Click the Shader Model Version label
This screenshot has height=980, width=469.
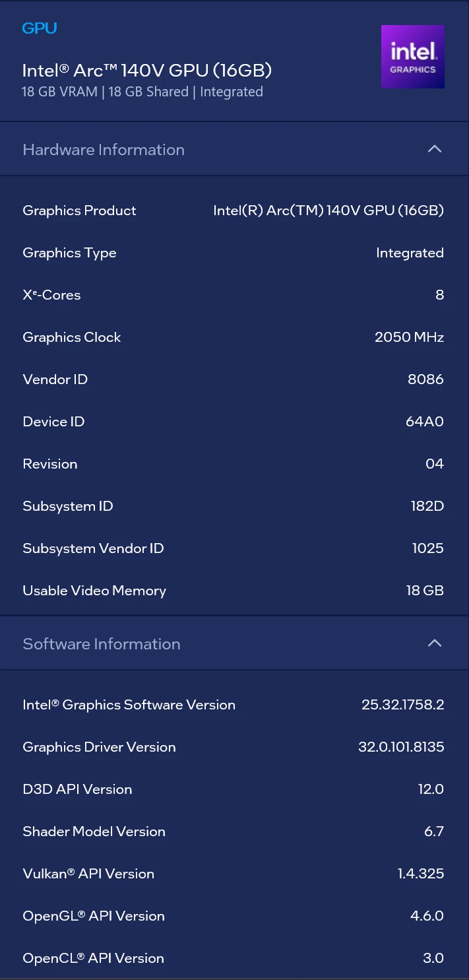tap(94, 832)
